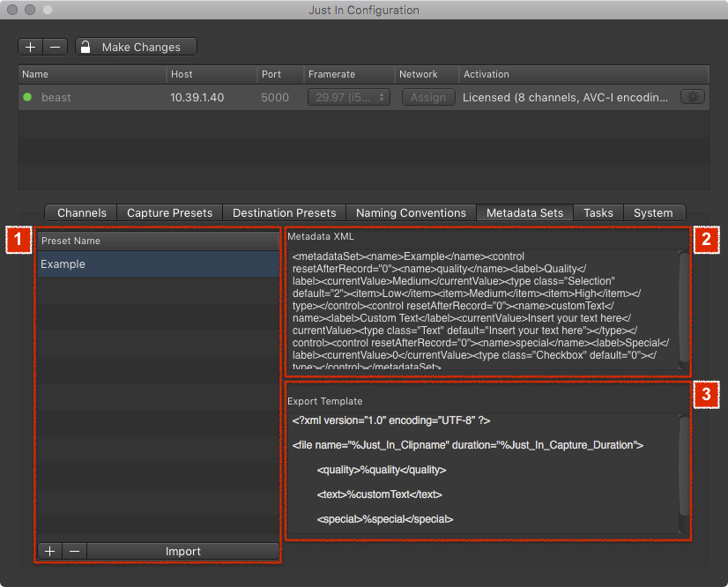Click inside the Metadata XML text area

(483, 310)
